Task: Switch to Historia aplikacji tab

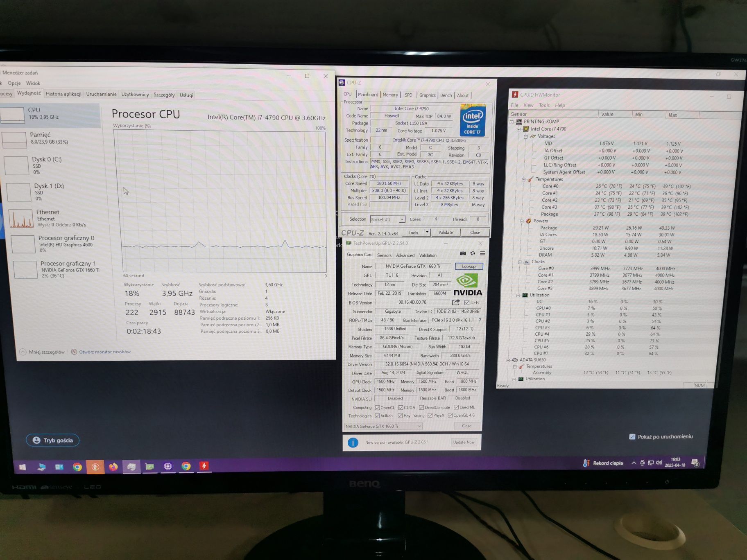Action: pos(63,94)
